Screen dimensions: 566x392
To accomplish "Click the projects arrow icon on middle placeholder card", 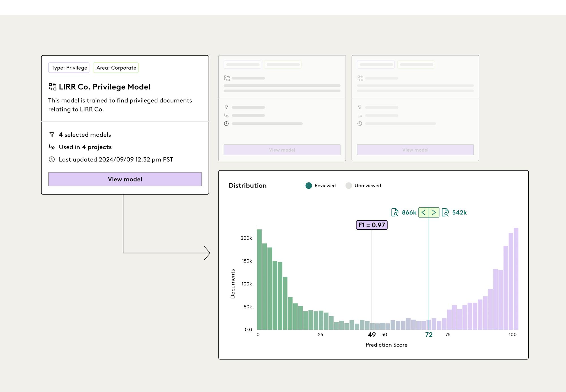I will [x=226, y=115].
